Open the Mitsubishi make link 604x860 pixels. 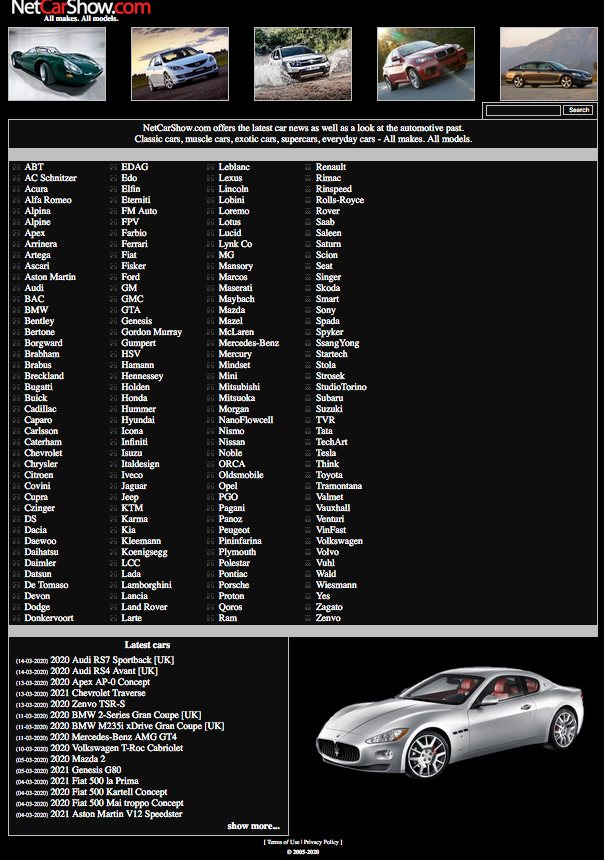click(239, 387)
